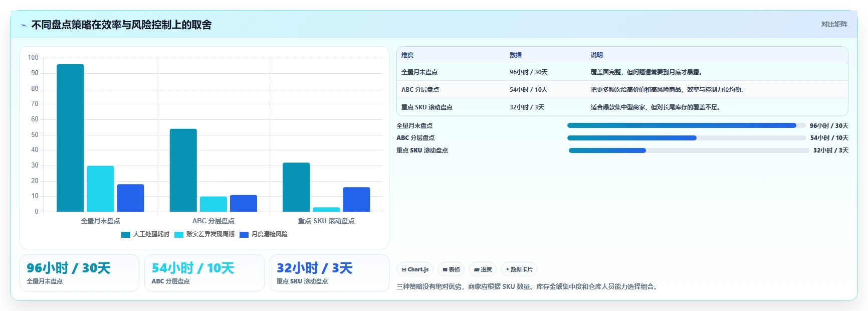This screenshot has height=311, width=868.
Task: Click the teal 54 bar for ABC 分层盘点
Action: [183, 170]
